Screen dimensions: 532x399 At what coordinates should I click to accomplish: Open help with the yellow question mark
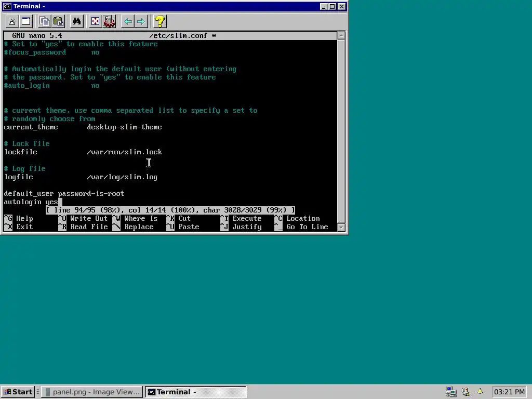[x=160, y=22]
